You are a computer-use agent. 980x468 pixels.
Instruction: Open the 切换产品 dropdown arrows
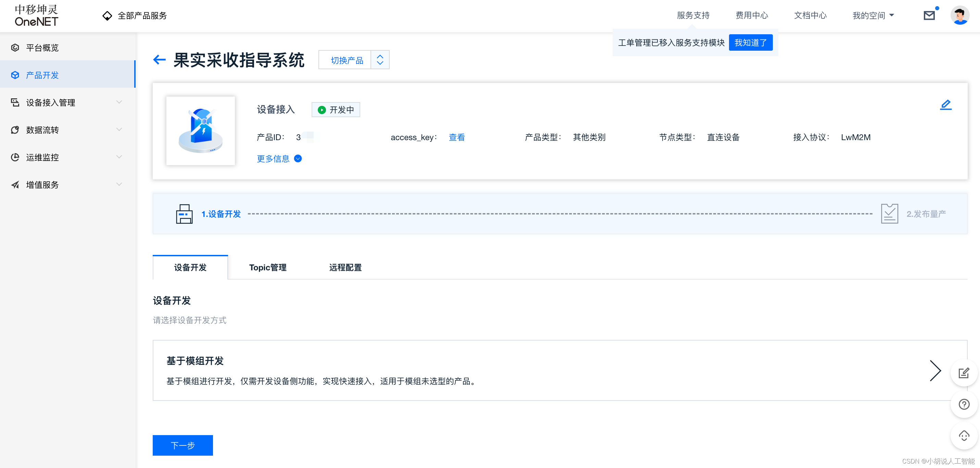coord(380,60)
